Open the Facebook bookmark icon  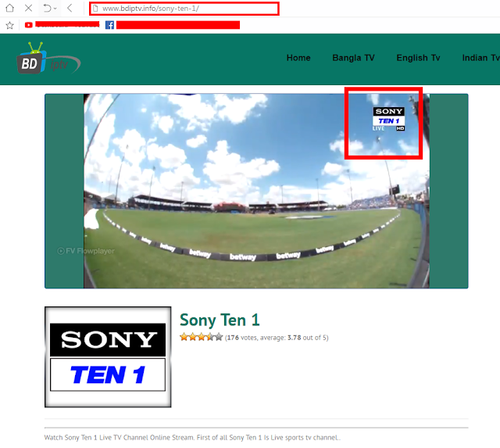point(109,25)
